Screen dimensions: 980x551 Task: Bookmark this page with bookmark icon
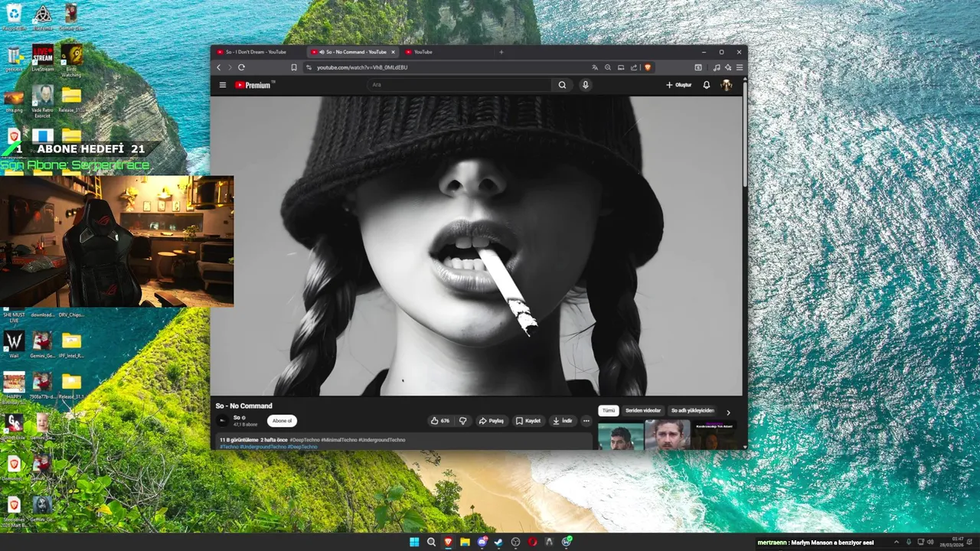tap(294, 67)
